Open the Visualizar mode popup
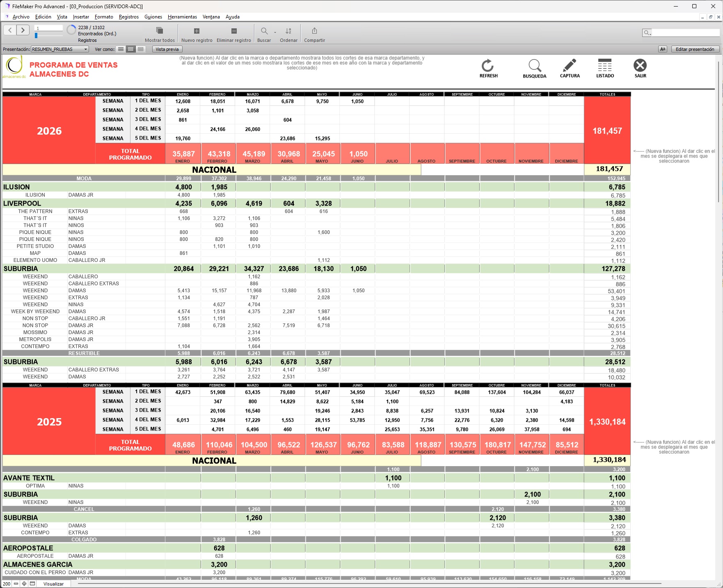 [x=54, y=584]
